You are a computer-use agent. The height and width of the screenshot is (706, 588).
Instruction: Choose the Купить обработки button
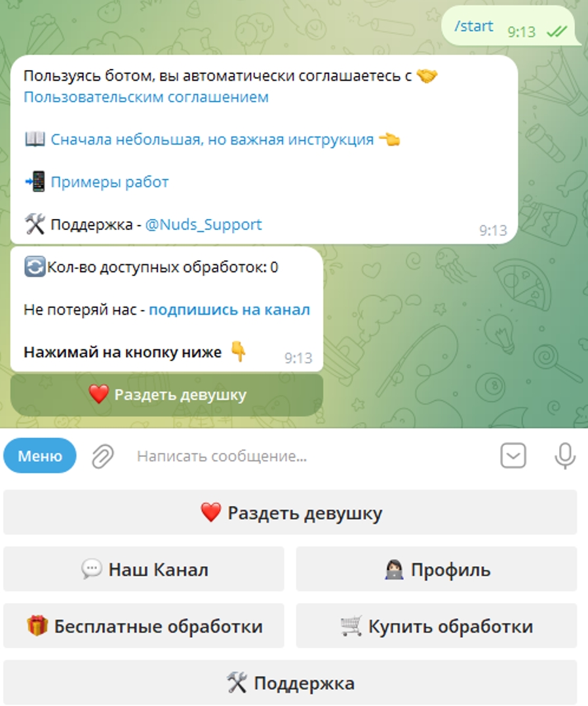pos(437,626)
